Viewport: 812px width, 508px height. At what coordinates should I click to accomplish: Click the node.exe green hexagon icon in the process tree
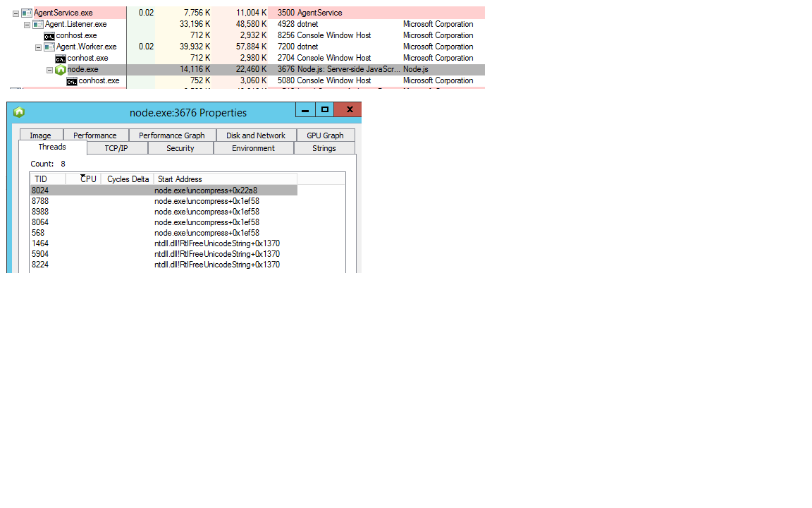coord(61,69)
